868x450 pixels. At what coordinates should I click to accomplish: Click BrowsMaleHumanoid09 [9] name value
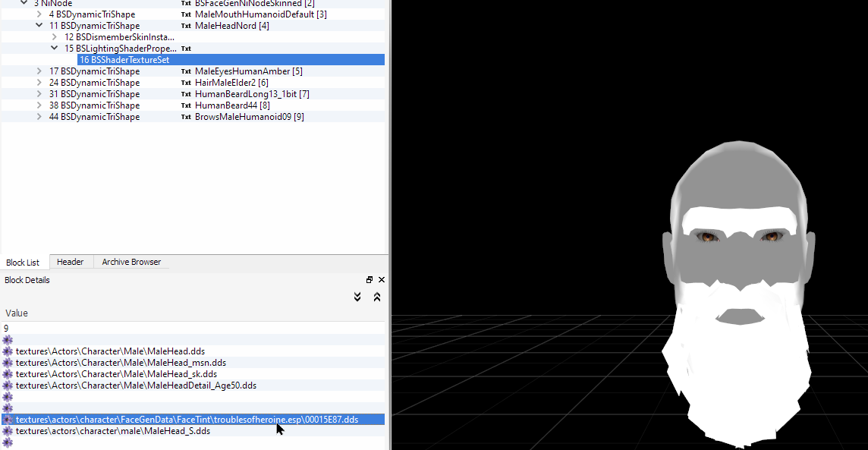(249, 117)
